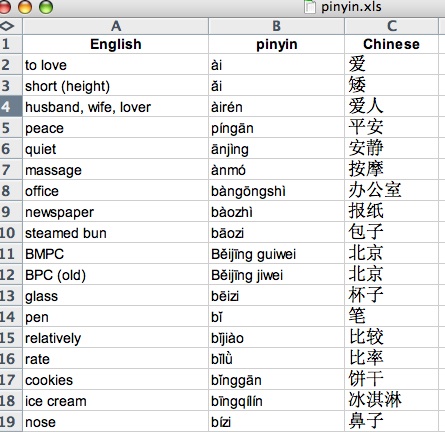Select column B header
Screen dimensions: 445x432
(x=277, y=26)
